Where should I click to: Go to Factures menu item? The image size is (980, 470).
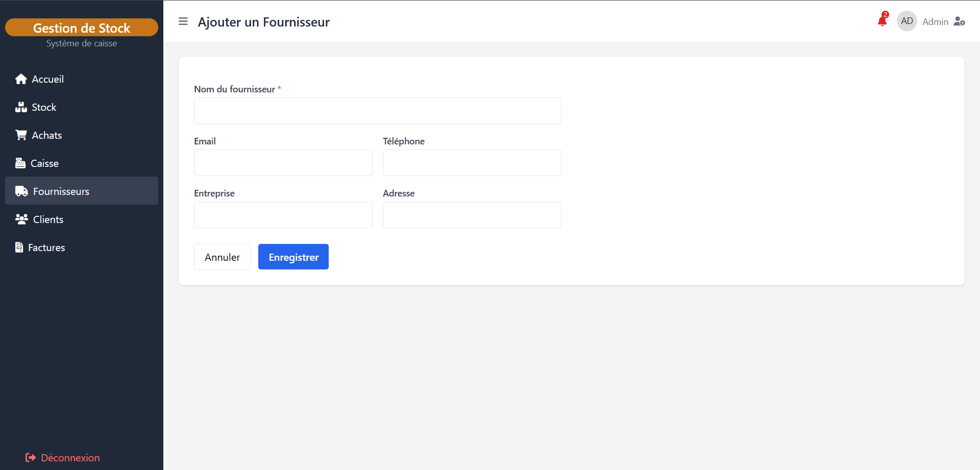click(46, 248)
